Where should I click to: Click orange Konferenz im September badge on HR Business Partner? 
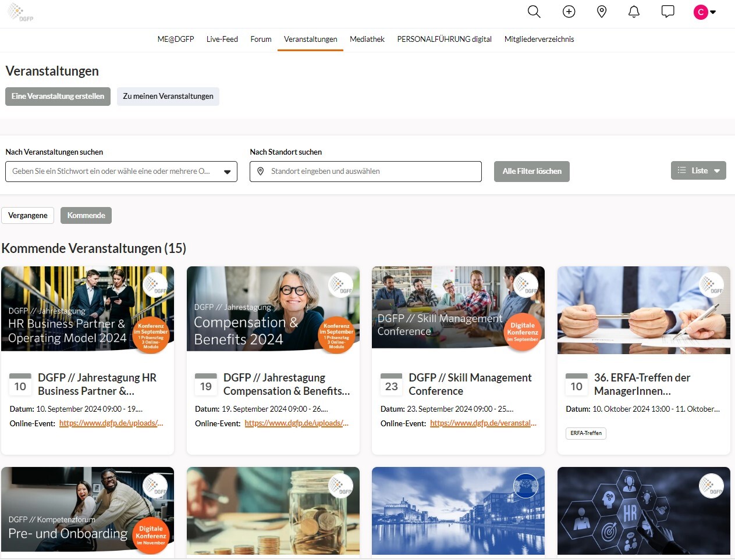tap(151, 335)
